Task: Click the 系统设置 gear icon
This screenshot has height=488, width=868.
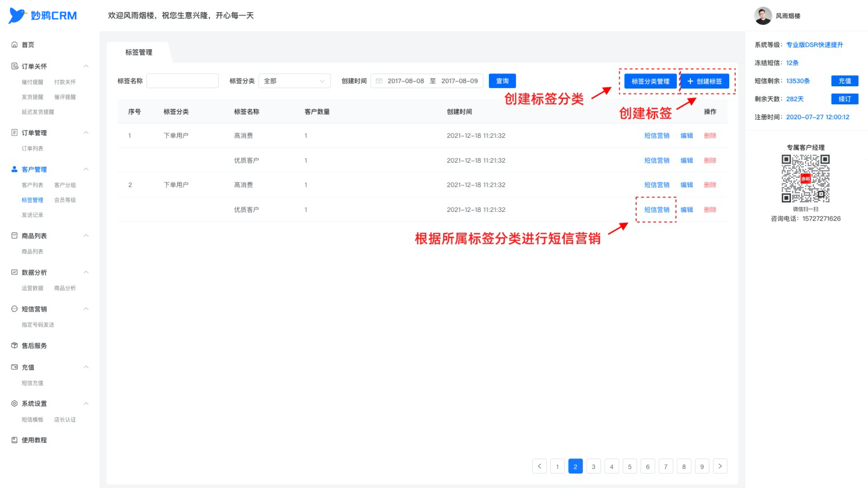Action: click(14, 403)
